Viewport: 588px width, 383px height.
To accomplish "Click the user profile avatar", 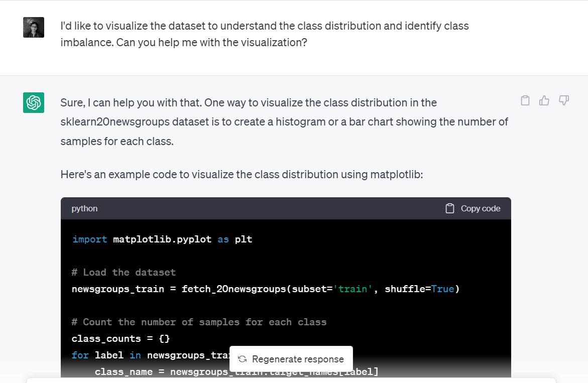I will tap(33, 27).
